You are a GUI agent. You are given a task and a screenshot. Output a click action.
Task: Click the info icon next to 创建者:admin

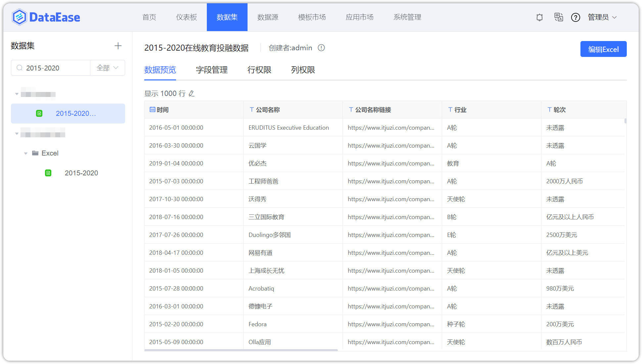321,48
